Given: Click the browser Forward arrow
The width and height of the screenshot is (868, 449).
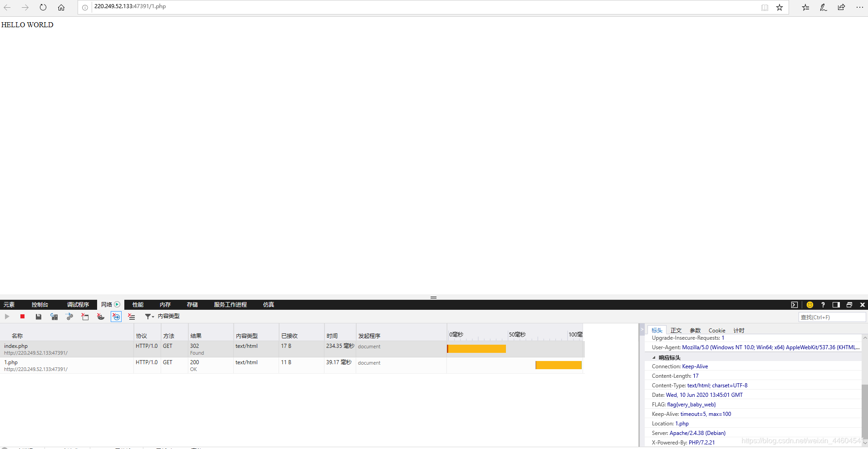Looking at the screenshot, I should pos(25,7).
